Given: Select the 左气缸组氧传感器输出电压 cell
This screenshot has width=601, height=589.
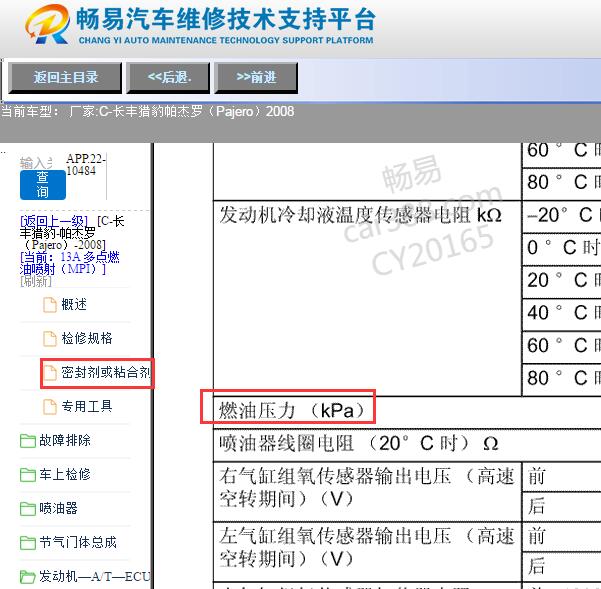Looking at the screenshot, I should (368, 551).
